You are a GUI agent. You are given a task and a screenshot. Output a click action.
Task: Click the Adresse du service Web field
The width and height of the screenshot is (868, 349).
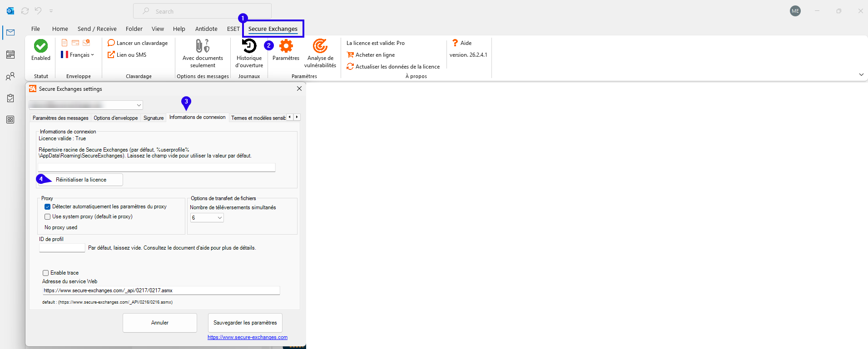pyautogui.click(x=161, y=290)
